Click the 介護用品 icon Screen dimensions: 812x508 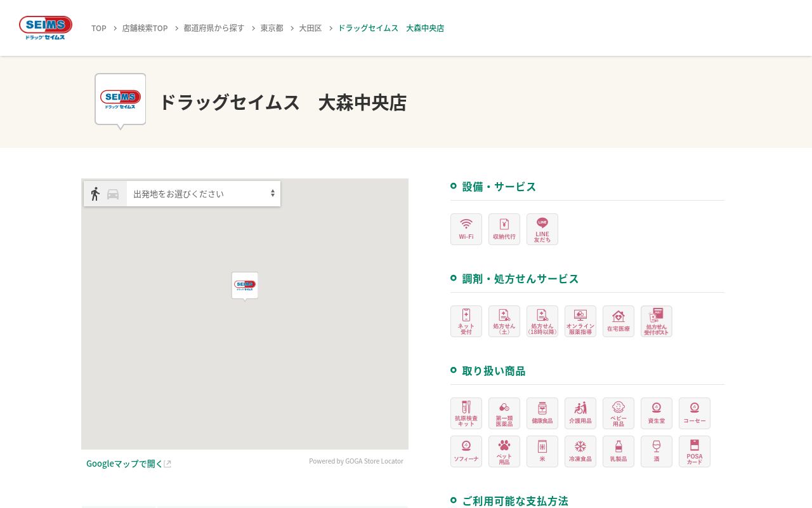[x=580, y=413]
